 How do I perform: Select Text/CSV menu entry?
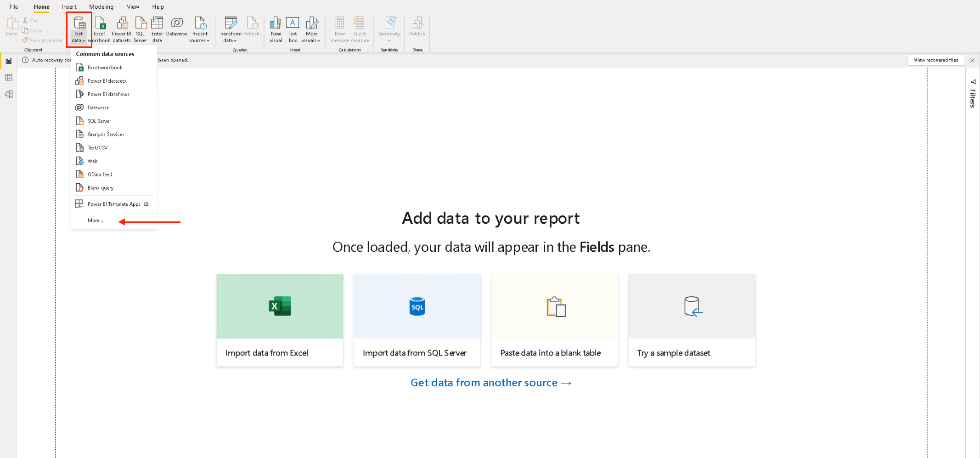[113, 147]
